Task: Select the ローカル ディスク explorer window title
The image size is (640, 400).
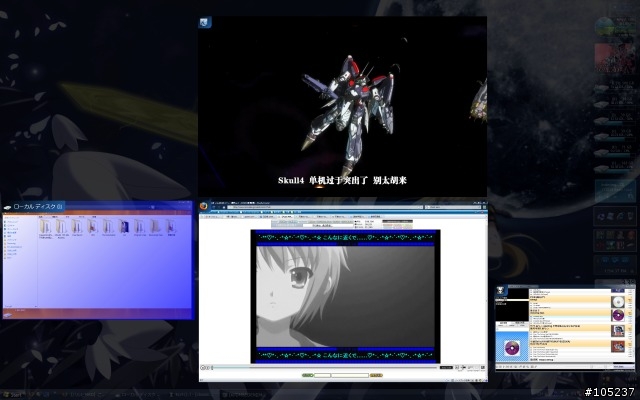Action: [x=38, y=207]
